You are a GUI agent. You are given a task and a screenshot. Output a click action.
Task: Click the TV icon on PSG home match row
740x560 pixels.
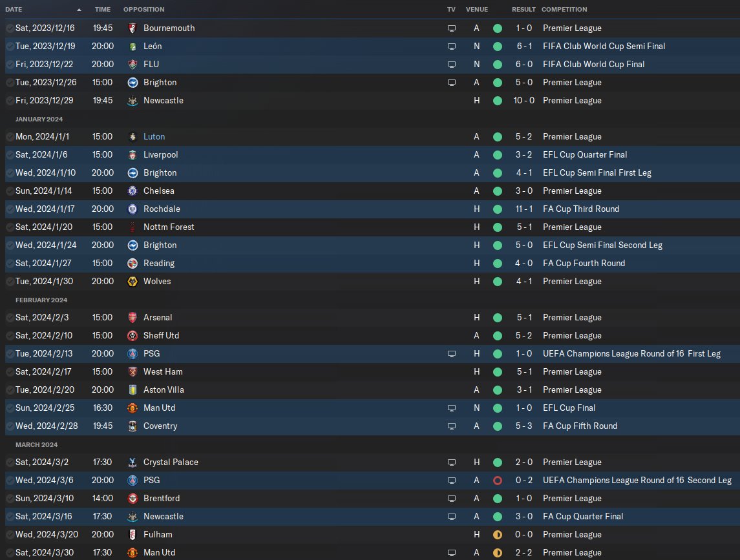pos(452,354)
